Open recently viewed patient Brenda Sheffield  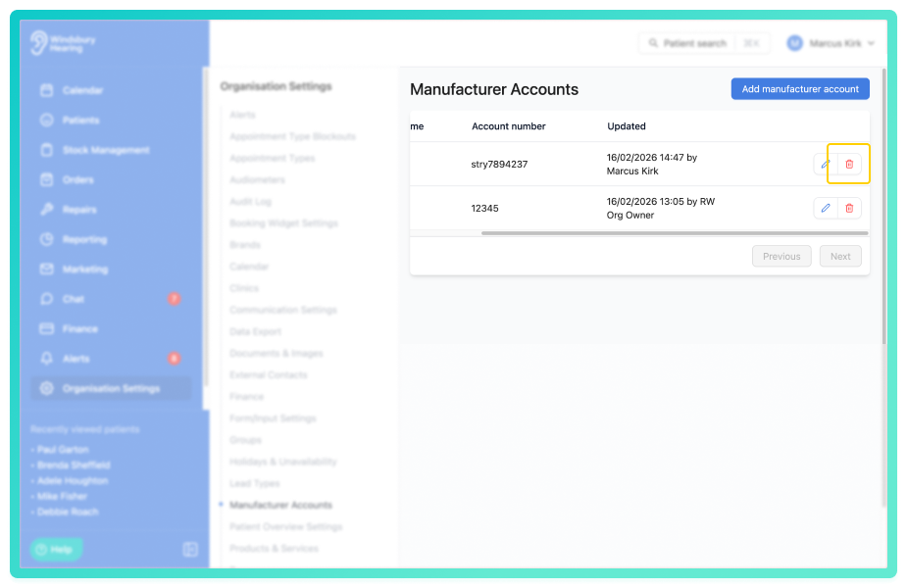(x=74, y=465)
